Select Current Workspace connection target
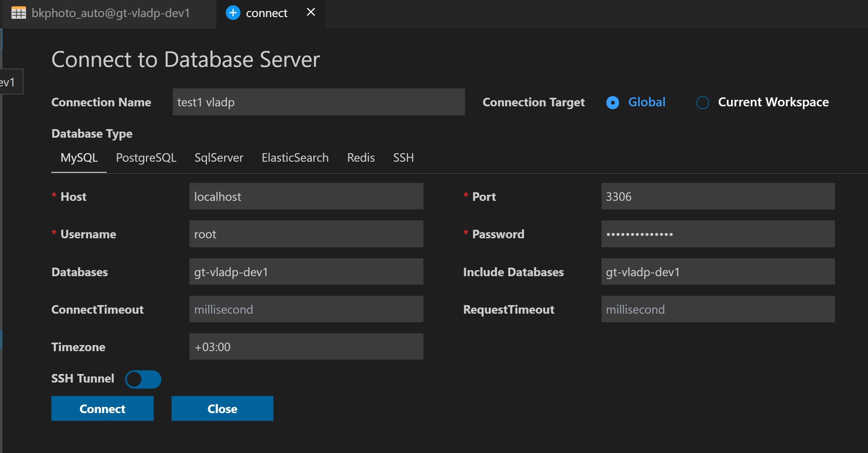The image size is (868, 453). point(702,103)
